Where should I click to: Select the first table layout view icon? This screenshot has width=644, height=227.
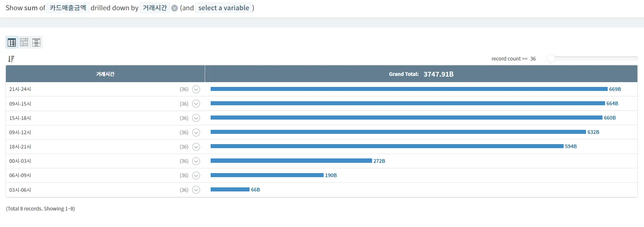[x=12, y=43]
